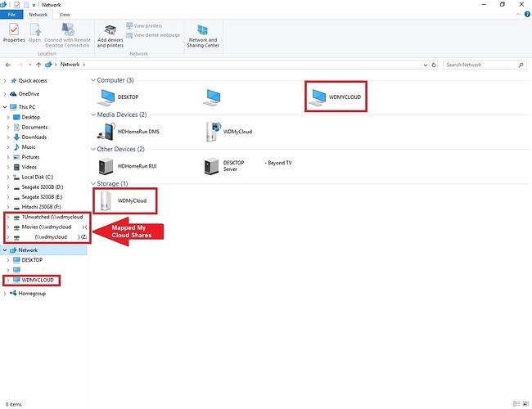The image size is (532, 409).
Task: Open Pictures folder in sidebar
Action: 26,157
